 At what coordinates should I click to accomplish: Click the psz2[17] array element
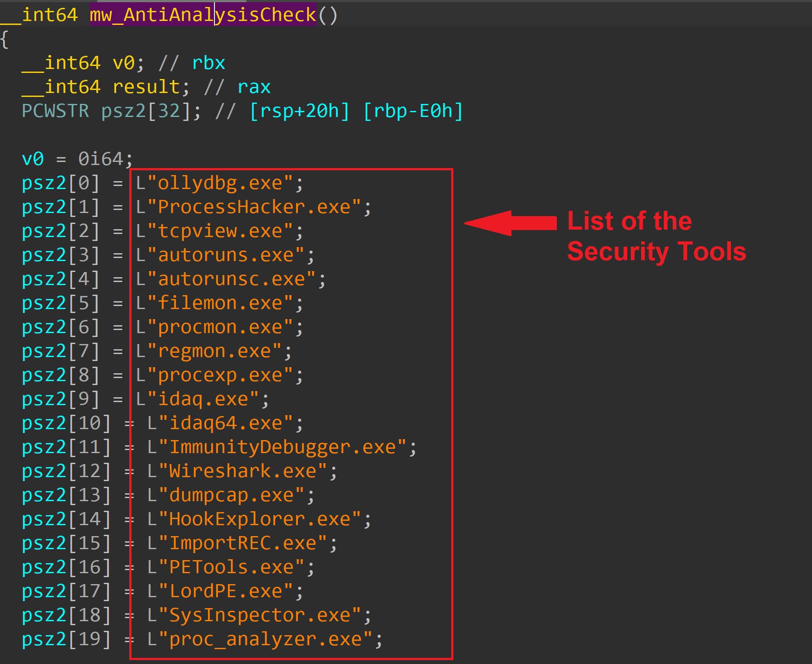point(67,591)
